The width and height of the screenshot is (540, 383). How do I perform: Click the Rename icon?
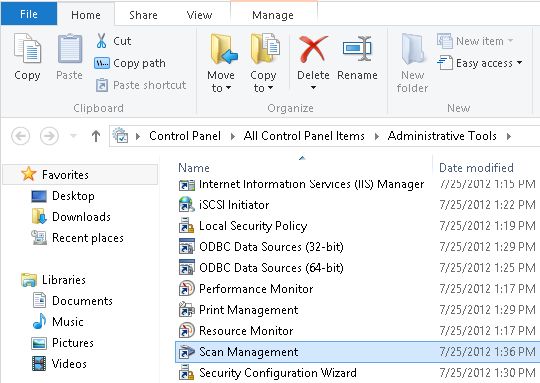357,49
